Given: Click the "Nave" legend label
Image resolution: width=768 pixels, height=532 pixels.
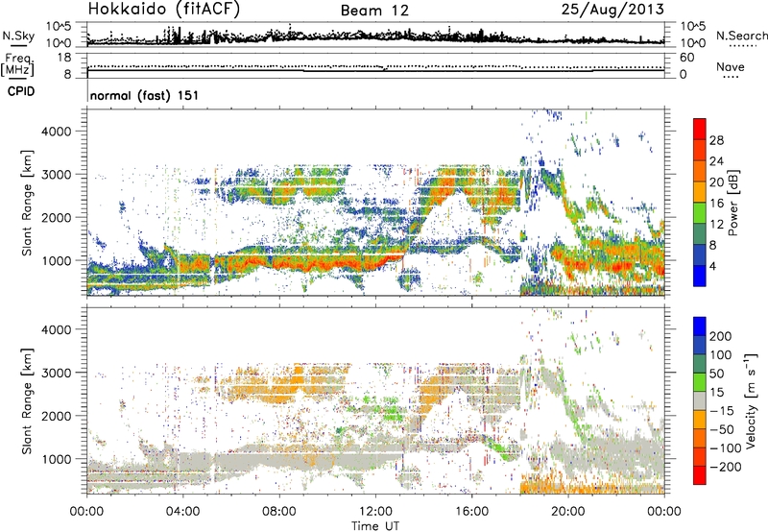Looking at the screenshot, I should coord(731,66).
